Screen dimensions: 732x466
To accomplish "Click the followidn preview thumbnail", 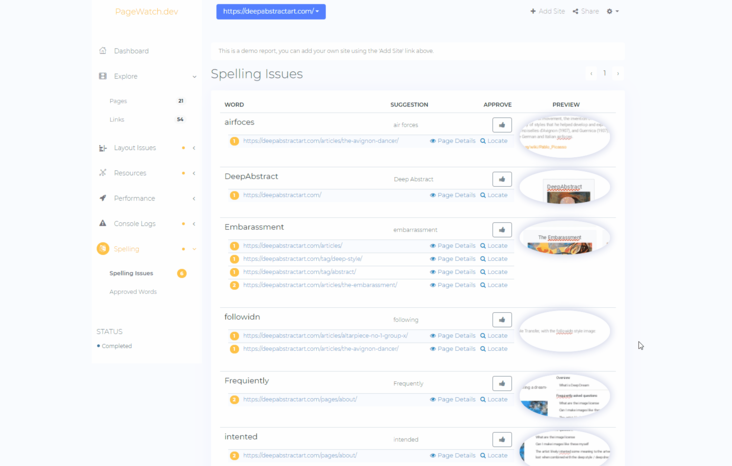I will point(565,331).
